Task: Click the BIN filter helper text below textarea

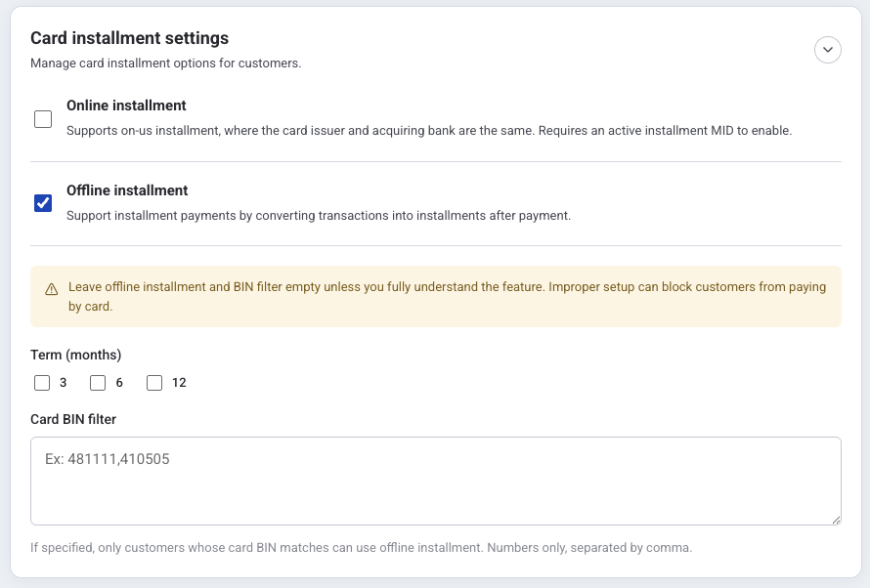Action: [362, 548]
